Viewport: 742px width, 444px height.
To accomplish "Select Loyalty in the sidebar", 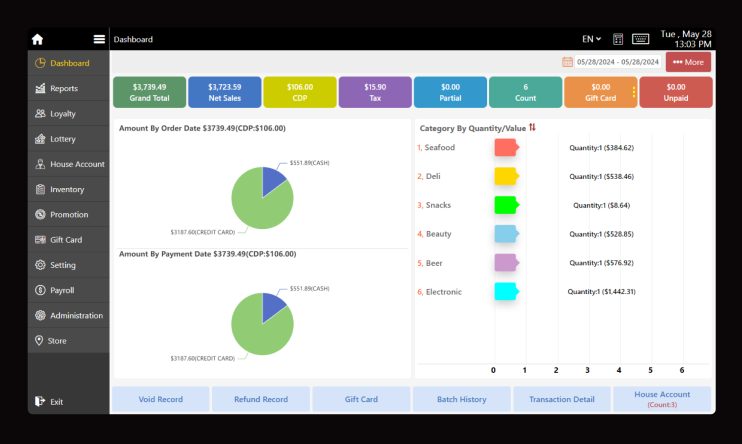I will point(63,114).
